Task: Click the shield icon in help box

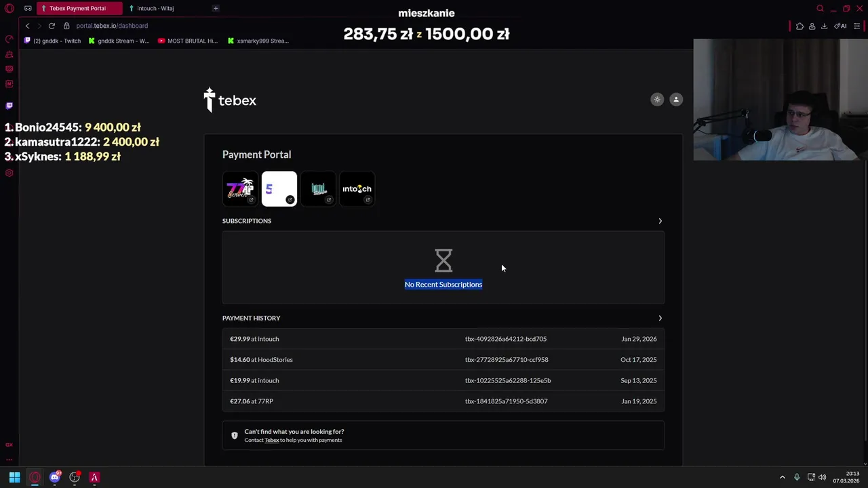Action: click(235, 436)
